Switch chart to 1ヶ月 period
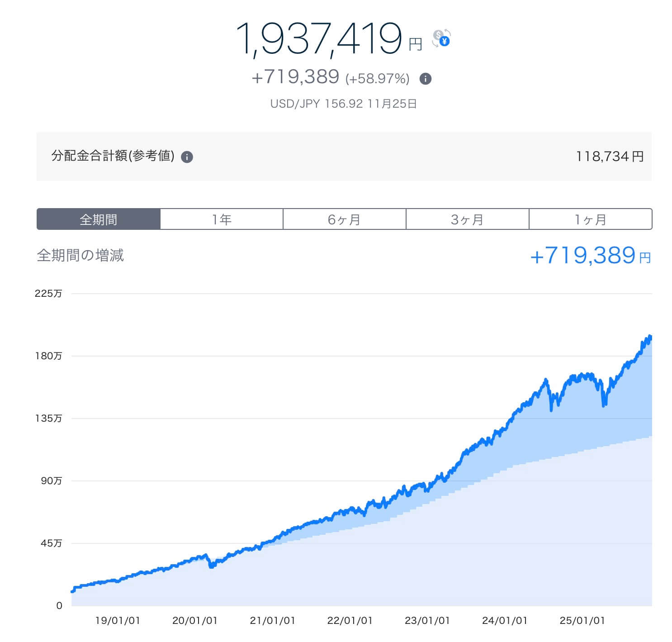This screenshot has width=672, height=642. coord(590,219)
